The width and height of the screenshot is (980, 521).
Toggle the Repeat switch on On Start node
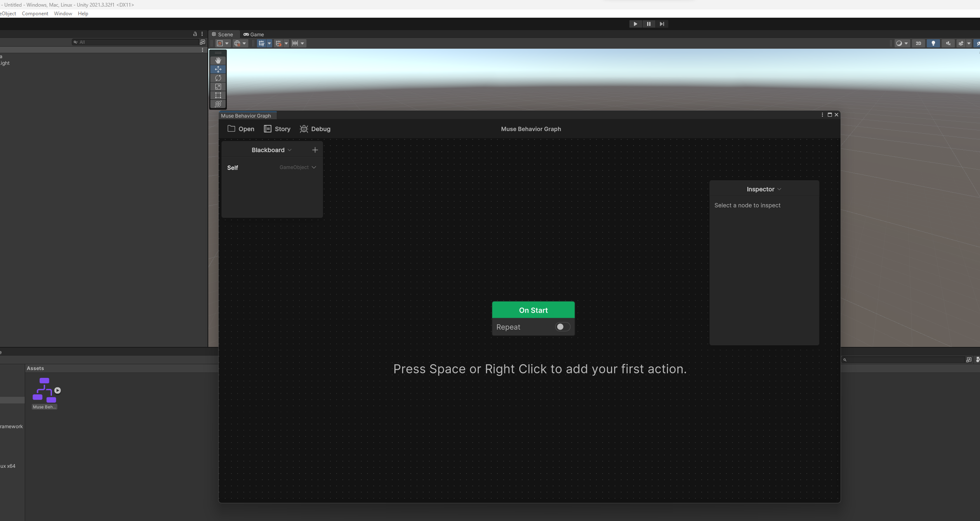point(563,327)
